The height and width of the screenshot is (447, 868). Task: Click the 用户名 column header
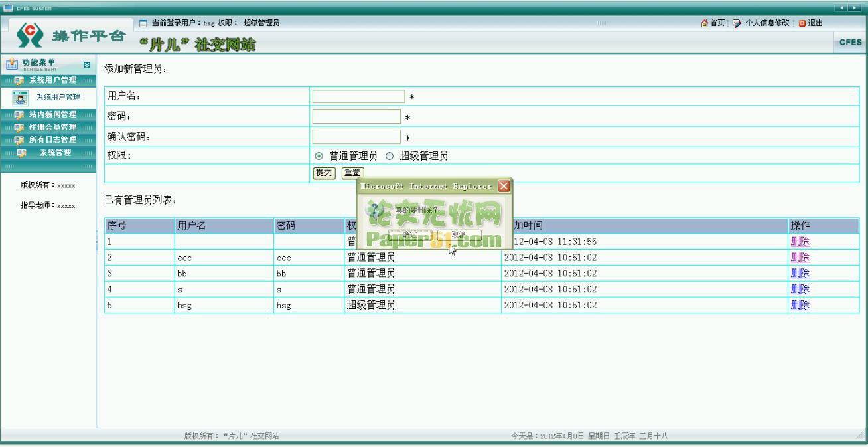coord(224,226)
